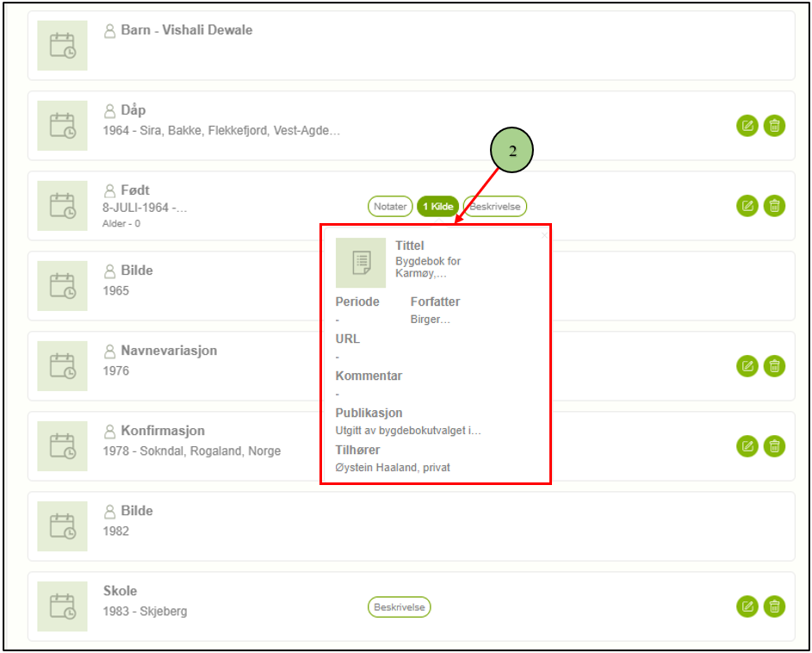Screen dimensions: 812x653
Task: Click the source document icon in popup
Action: 361,263
